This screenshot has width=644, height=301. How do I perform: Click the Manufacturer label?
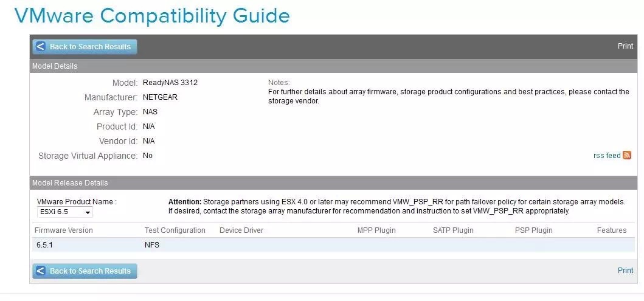tap(111, 97)
